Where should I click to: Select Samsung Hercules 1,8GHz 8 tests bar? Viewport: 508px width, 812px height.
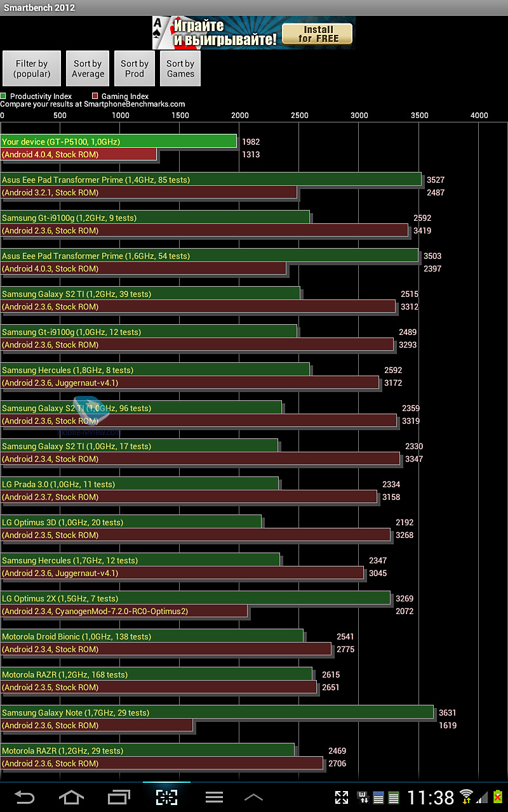(156, 370)
